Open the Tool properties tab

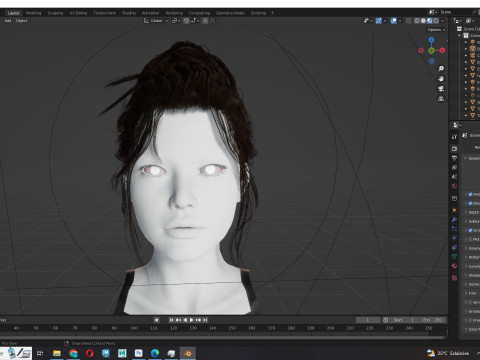(x=454, y=137)
